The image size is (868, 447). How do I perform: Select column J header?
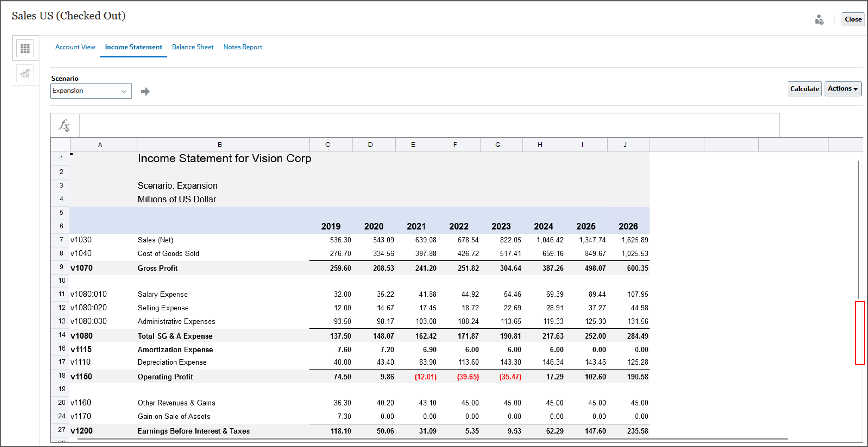coord(628,144)
